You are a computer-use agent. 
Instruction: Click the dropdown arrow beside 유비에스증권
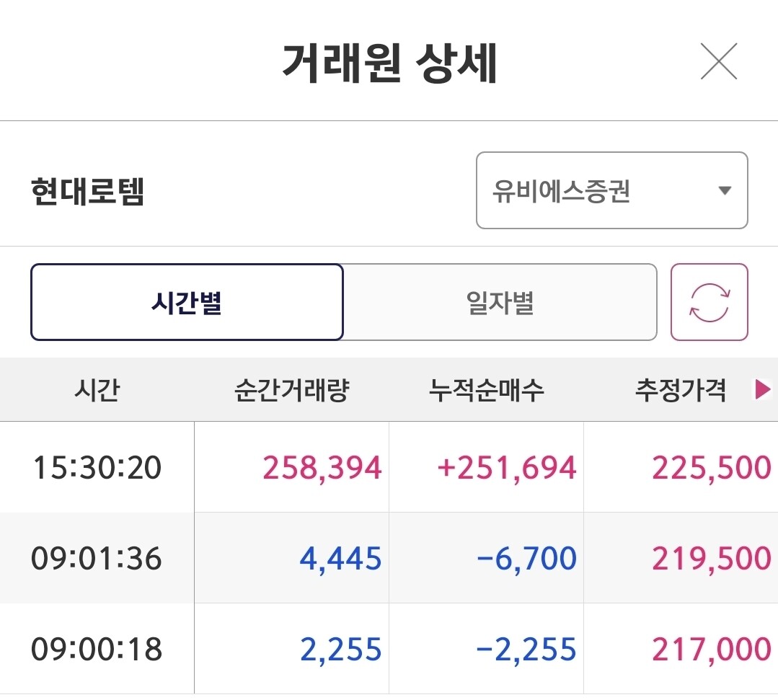point(725,191)
